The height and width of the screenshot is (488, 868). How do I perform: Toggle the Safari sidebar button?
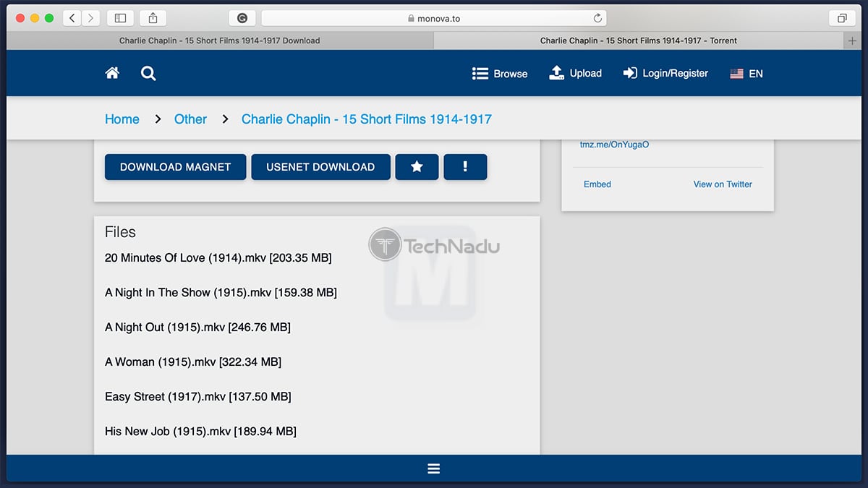click(120, 18)
